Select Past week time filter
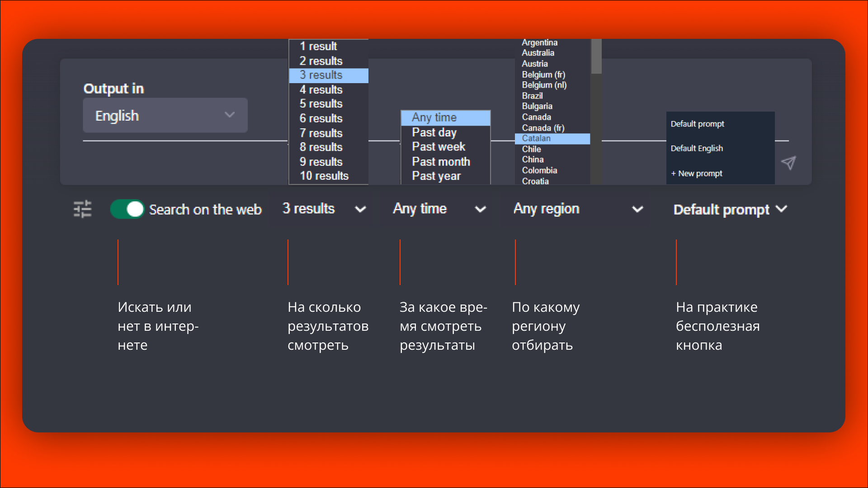 (x=438, y=147)
